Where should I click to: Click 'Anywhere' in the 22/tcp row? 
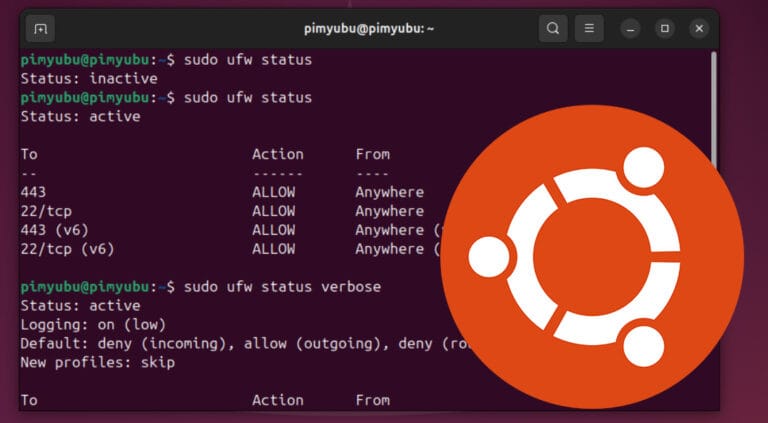(x=389, y=211)
